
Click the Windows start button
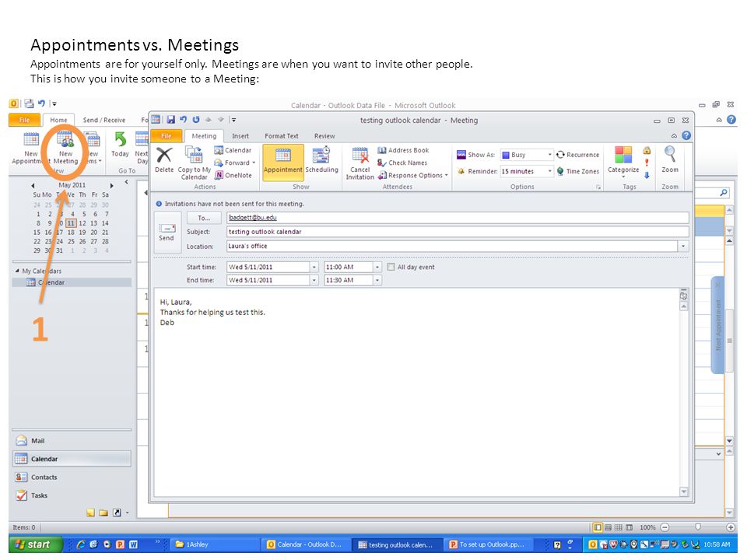click(36, 544)
